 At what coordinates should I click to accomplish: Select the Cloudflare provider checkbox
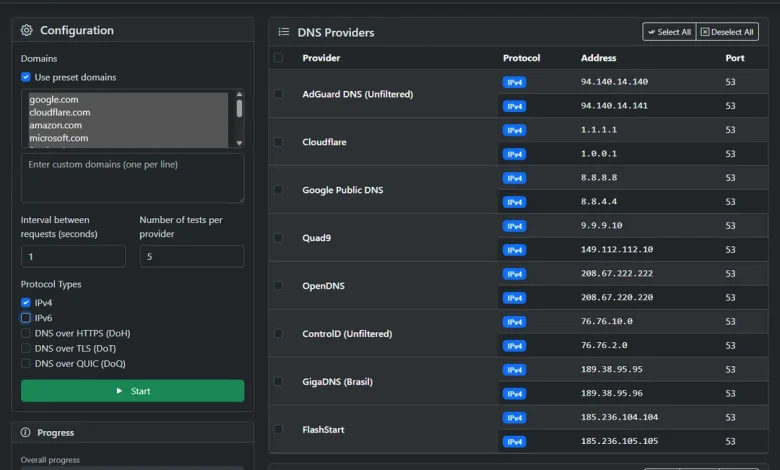click(279, 142)
